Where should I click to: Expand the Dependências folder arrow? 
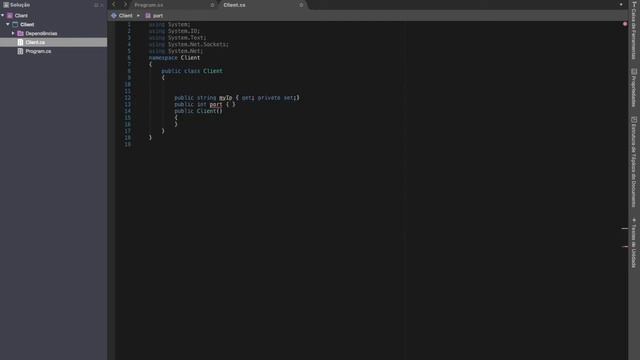(13, 33)
